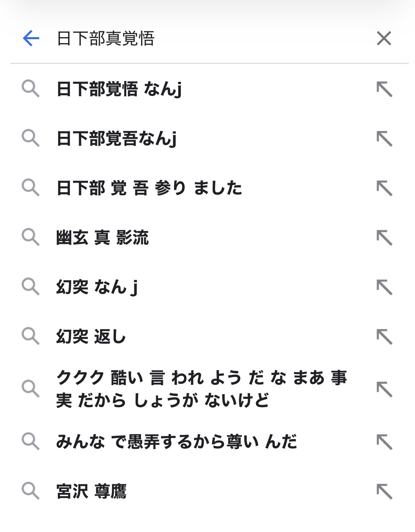The image size is (415, 532).
Task: Click the search field containing 日下部真覚悟
Action: [x=206, y=38]
